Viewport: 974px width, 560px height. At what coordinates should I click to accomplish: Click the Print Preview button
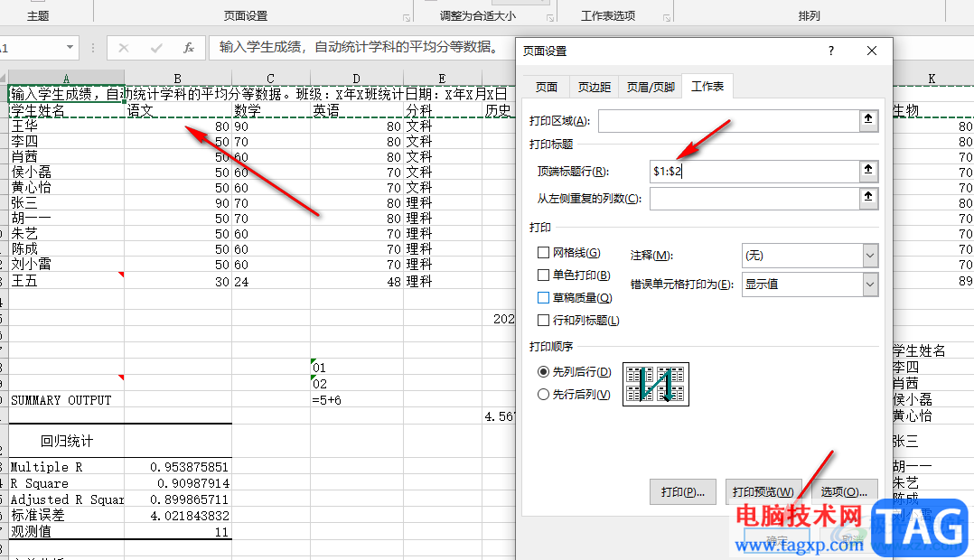coord(763,491)
